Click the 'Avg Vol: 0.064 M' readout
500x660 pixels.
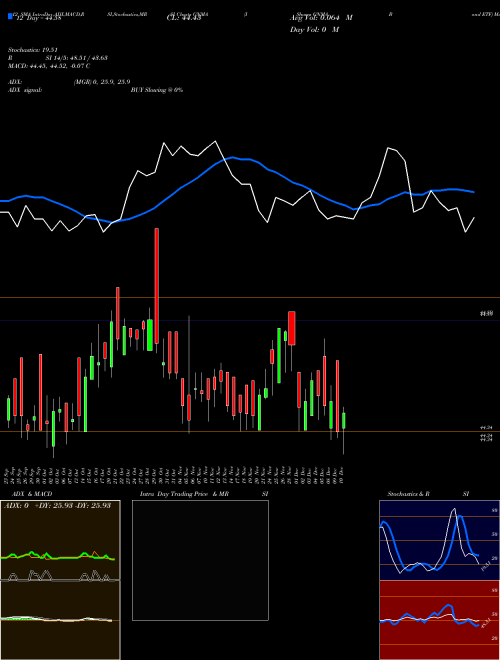(321, 18)
